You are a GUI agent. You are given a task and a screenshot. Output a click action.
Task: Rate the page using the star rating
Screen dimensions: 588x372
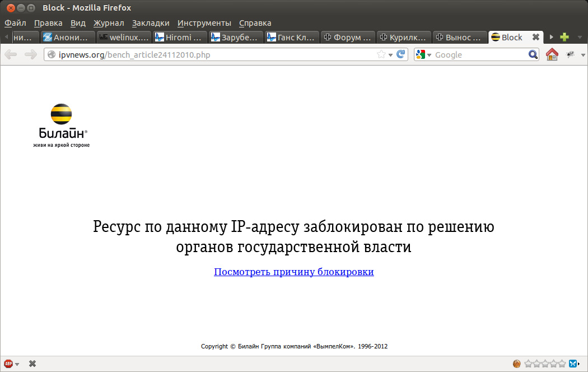[545, 364]
